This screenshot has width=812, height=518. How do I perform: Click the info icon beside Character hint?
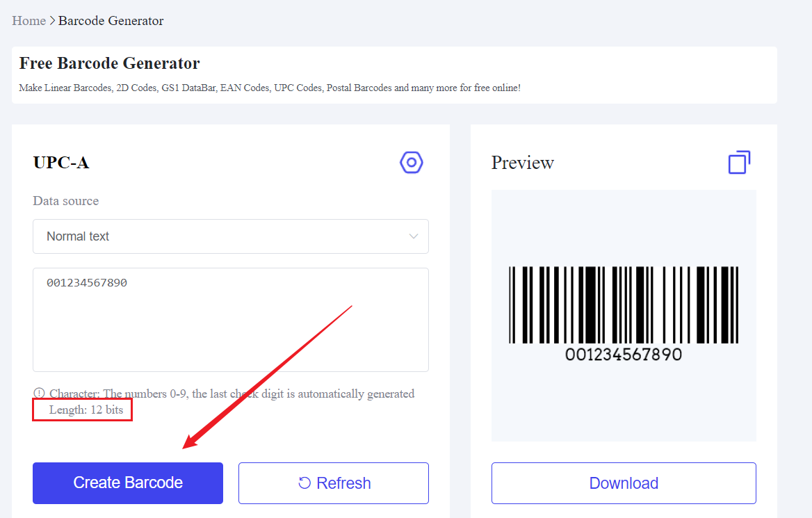coord(40,393)
